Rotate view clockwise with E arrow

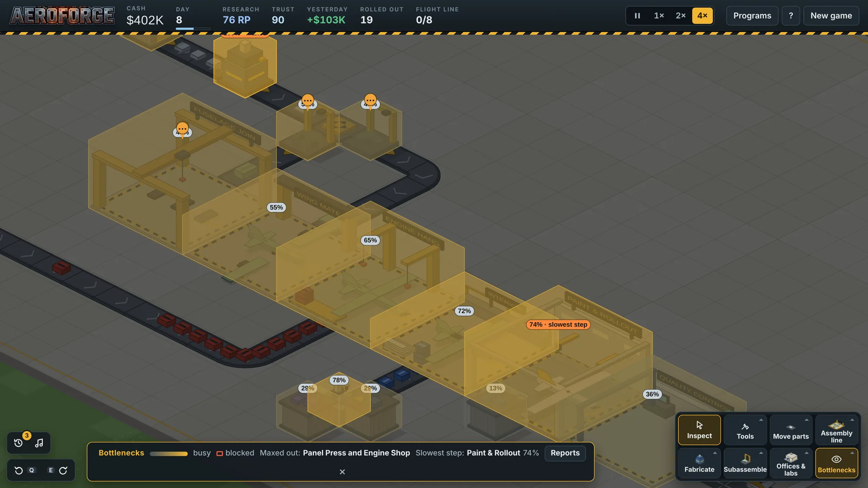coord(63,471)
